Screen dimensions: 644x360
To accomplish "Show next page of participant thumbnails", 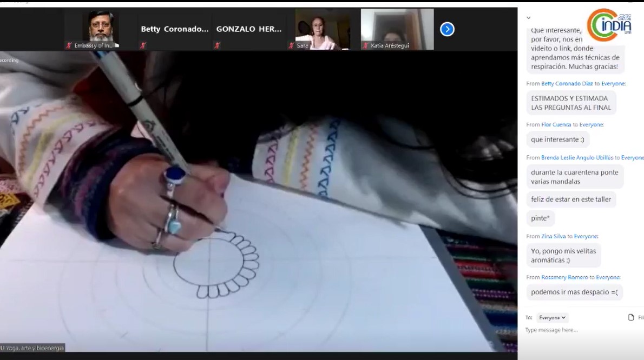I will coord(447,29).
